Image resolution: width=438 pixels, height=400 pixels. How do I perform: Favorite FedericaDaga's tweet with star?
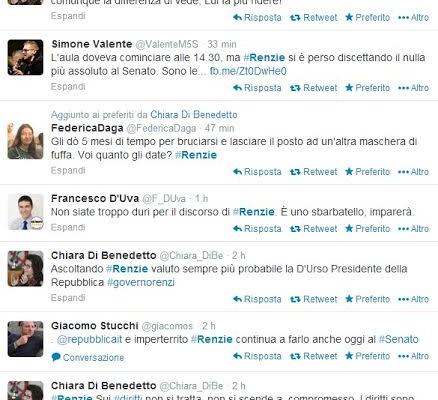(367, 172)
